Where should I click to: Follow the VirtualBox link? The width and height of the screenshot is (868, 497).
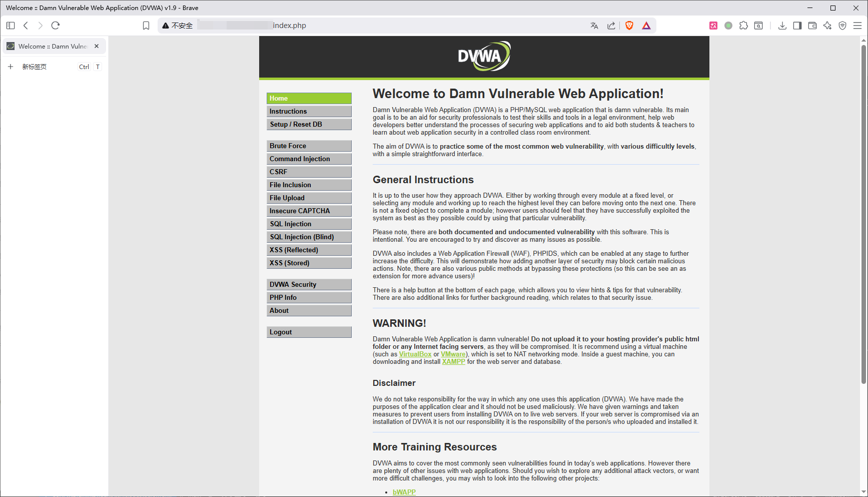pyautogui.click(x=415, y=354)
